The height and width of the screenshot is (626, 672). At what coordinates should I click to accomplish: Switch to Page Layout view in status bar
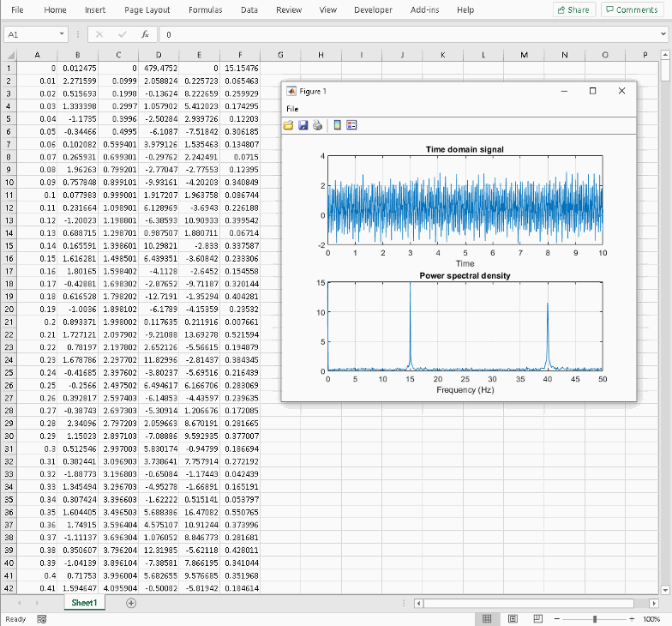pyautogui.click(x=513, y=619)
